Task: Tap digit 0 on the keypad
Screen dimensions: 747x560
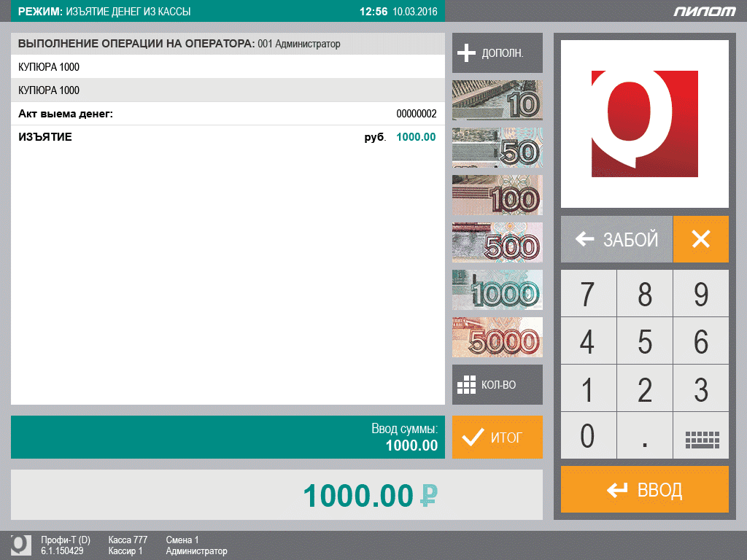Action: (x=589, y=435)
